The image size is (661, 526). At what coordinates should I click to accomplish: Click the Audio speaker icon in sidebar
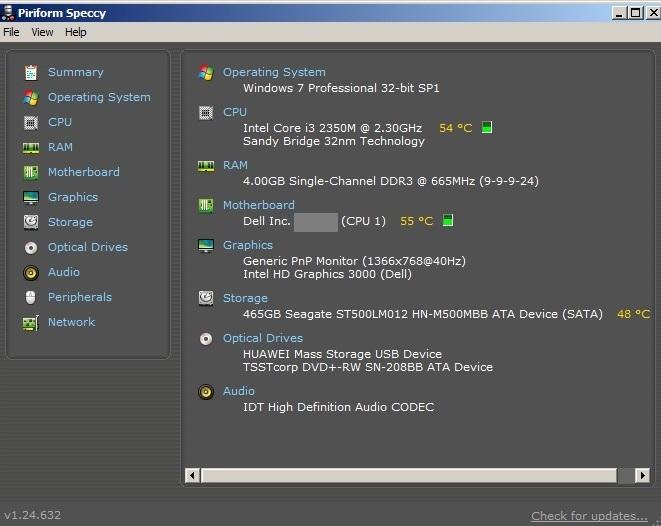[x=31, y=273]
